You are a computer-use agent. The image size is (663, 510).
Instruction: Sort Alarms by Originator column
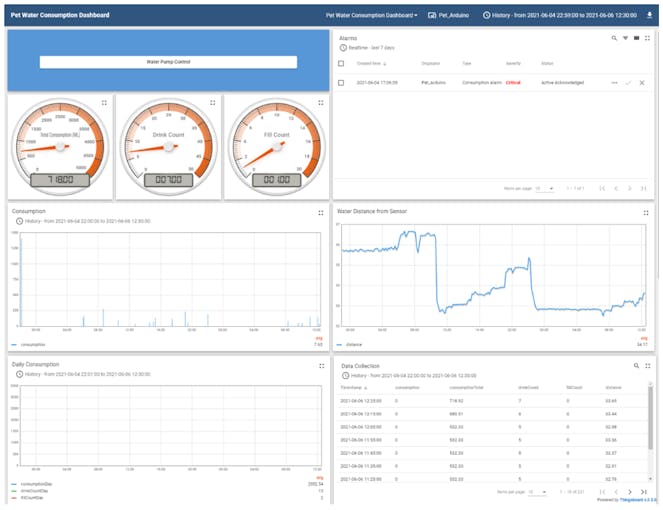[x=430, y=63]
